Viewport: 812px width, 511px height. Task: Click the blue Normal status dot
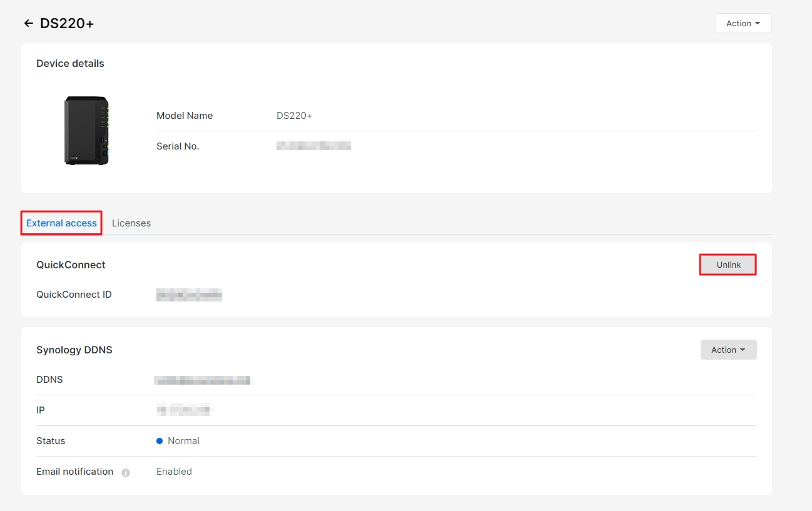pyautogui.click(x=160, y=440)
